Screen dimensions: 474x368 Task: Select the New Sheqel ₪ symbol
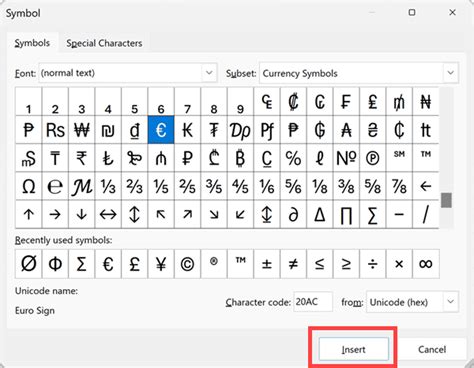tap(108, 130)
